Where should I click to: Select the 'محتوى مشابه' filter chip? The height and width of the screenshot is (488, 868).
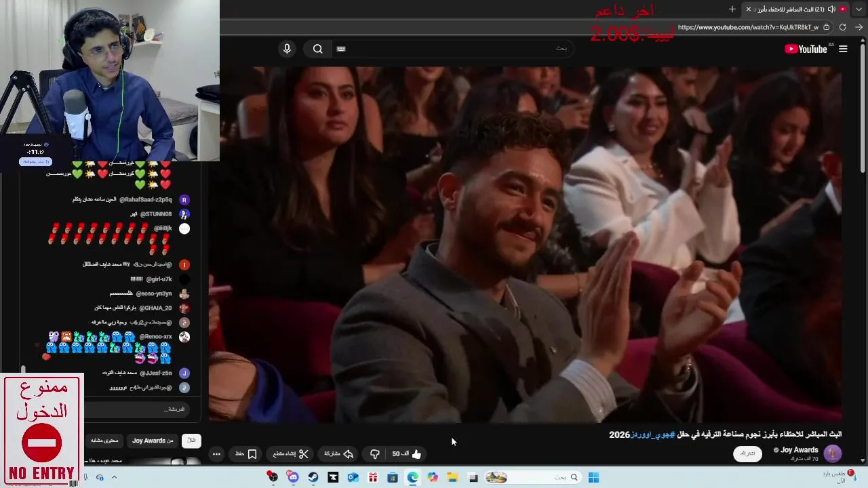[x=104, y=441]
